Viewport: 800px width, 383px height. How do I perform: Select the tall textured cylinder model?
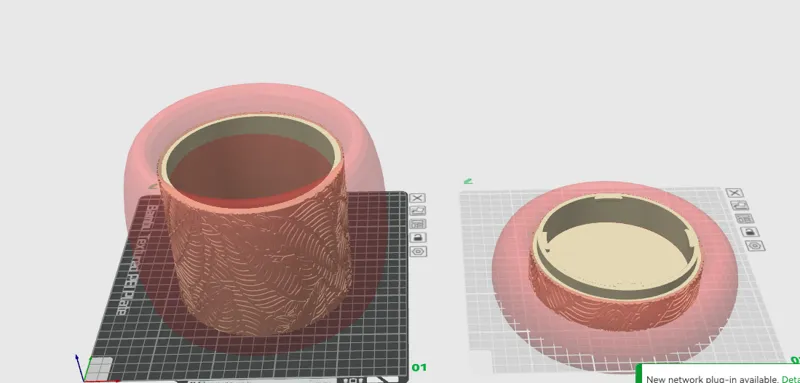[x=255, y=224]
